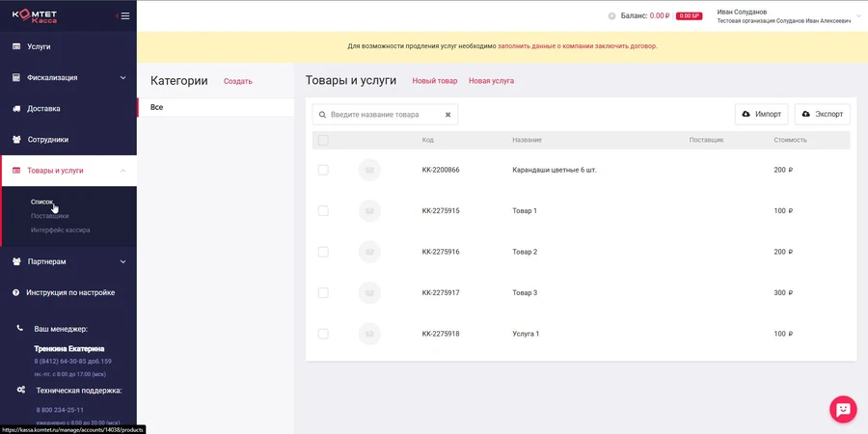Click the Новый товар link

[x=434, y=81]
